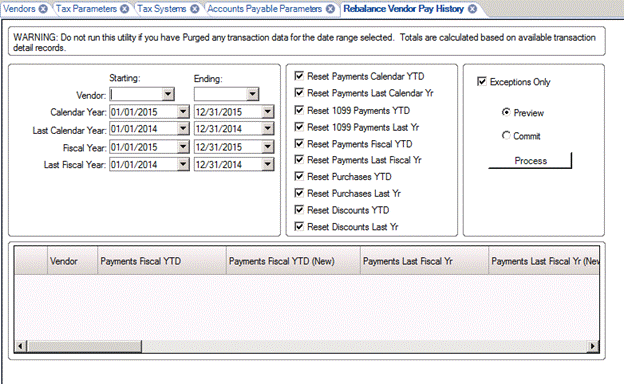
Task: Uncheck Reset Payments Fiscal YTD
Action: [299, 143]
